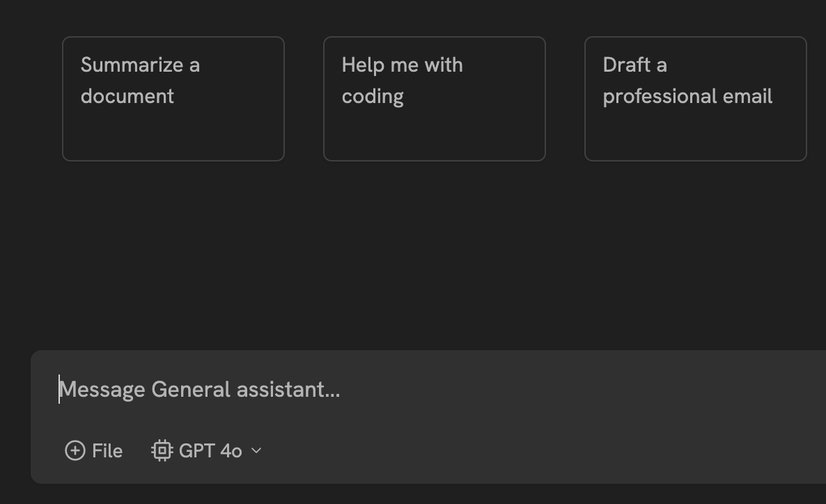
Task: Select the 'Summarize a document' suggestion card
Action: (173, 99)
